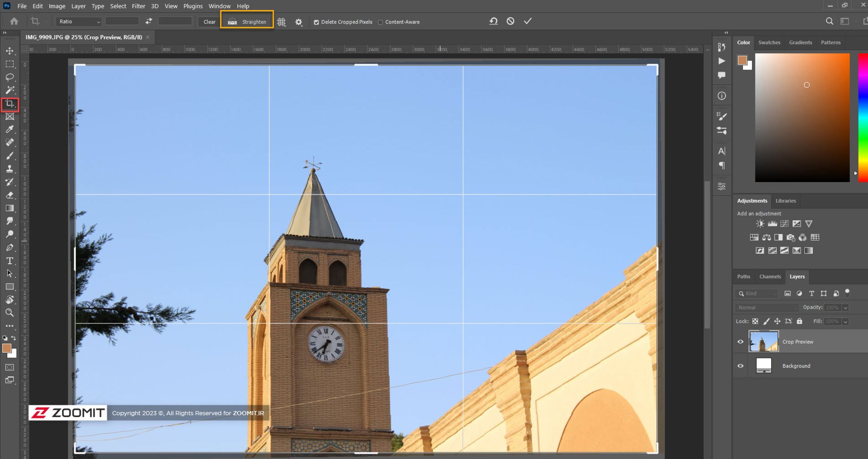
Task: Click the foreground color swatch in Color panel
Action: pos(742,60)
